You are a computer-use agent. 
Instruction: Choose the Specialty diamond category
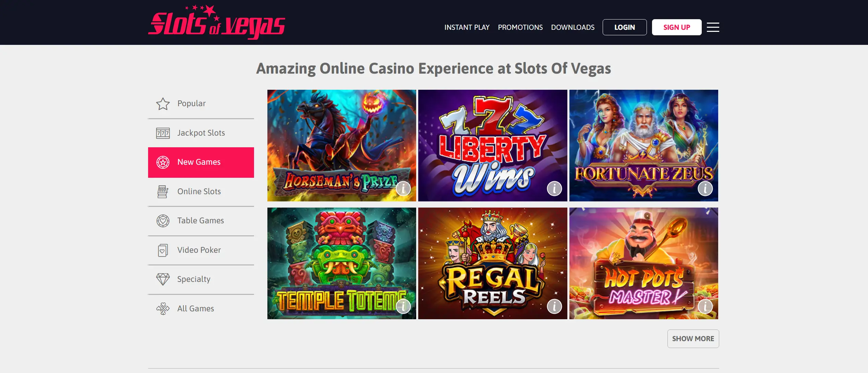pyautogui.click(x=201, y=279)
